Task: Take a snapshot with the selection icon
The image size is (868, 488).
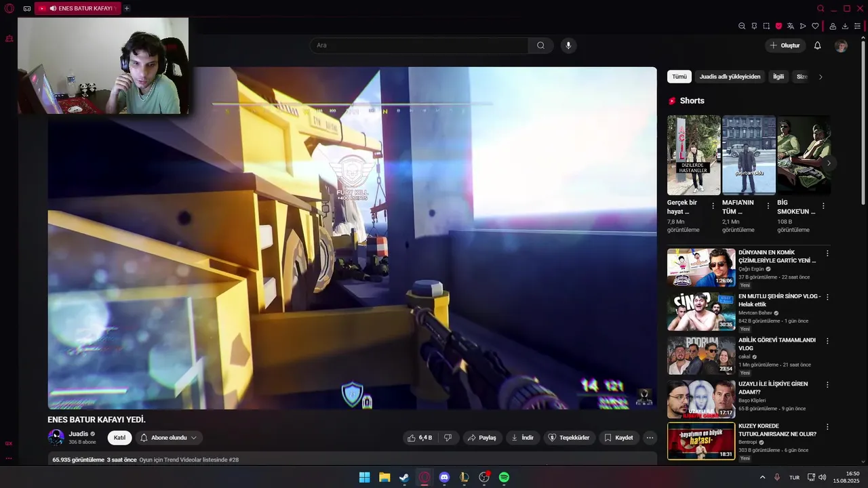Action: tap(766, 26)
